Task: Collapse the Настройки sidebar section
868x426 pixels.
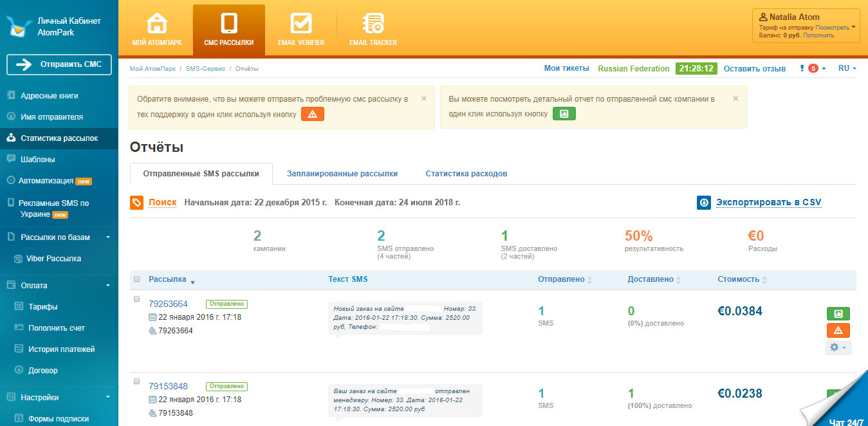Action: 108,397
